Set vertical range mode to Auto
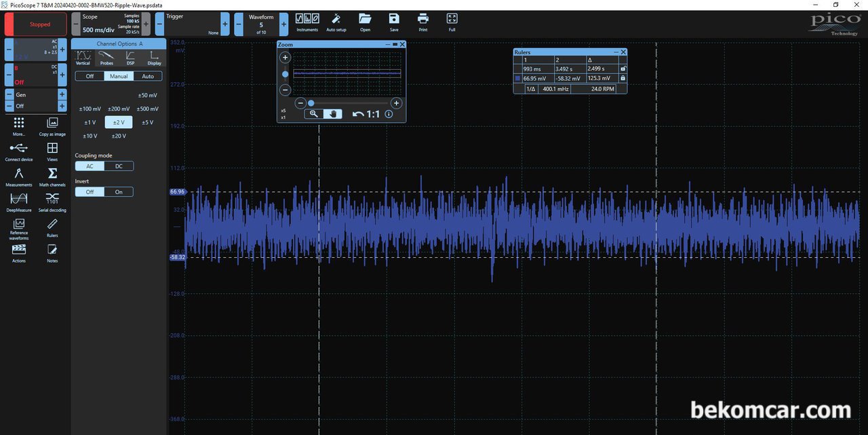The height and width of the screenshot is (435, 868). (x=148, y=76)
